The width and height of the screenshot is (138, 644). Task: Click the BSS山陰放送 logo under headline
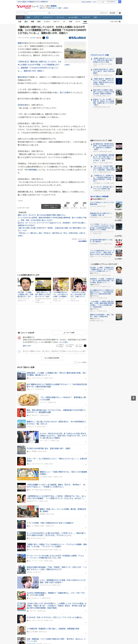(x=77, y=38)
